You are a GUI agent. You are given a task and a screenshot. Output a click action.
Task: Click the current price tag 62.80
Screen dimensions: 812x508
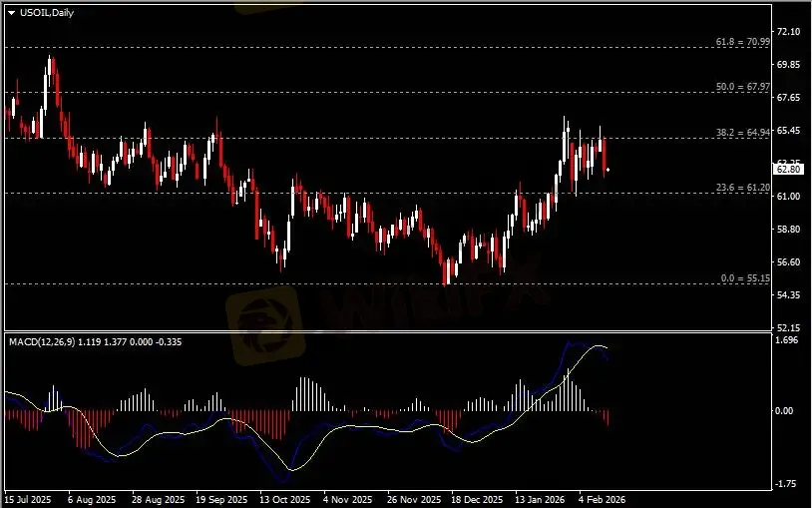click(x=789, y=170)
